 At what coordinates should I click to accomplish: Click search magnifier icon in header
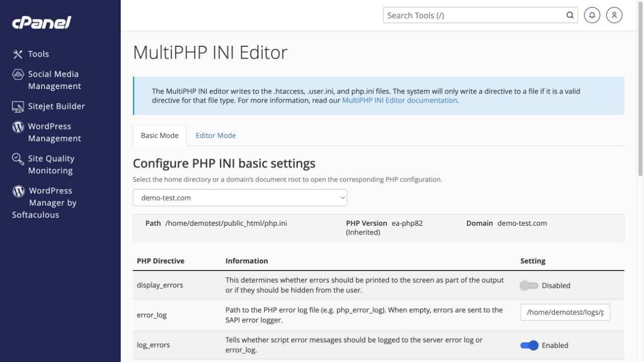coord(570,15)
